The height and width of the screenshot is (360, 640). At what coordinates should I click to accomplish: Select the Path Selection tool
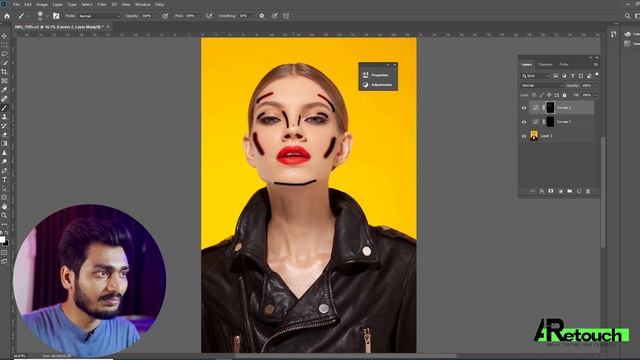pos(4,189)
